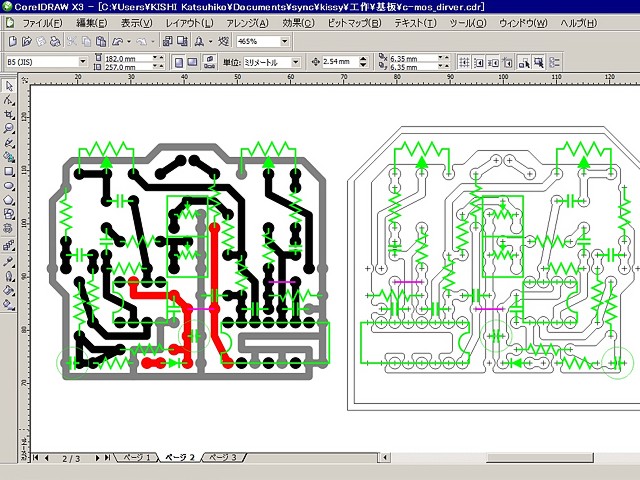Toggle Snap to Objects
This screenshot has width=640, height=480.
pyautogui.click(x=493, y=62)
